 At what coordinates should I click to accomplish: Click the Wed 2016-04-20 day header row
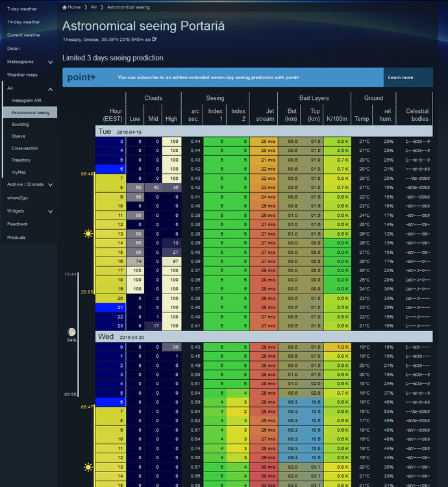[x=263, y=336]
